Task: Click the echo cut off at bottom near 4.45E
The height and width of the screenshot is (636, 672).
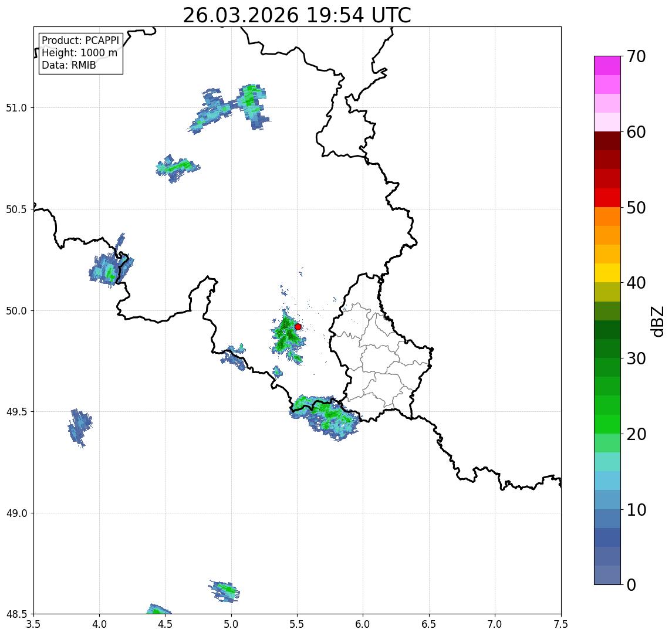Action: coord(158,609)
